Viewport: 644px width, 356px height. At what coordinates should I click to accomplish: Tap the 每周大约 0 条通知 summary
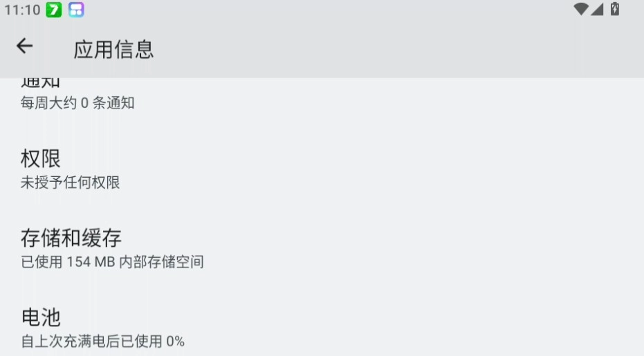(x=77, y=103)
